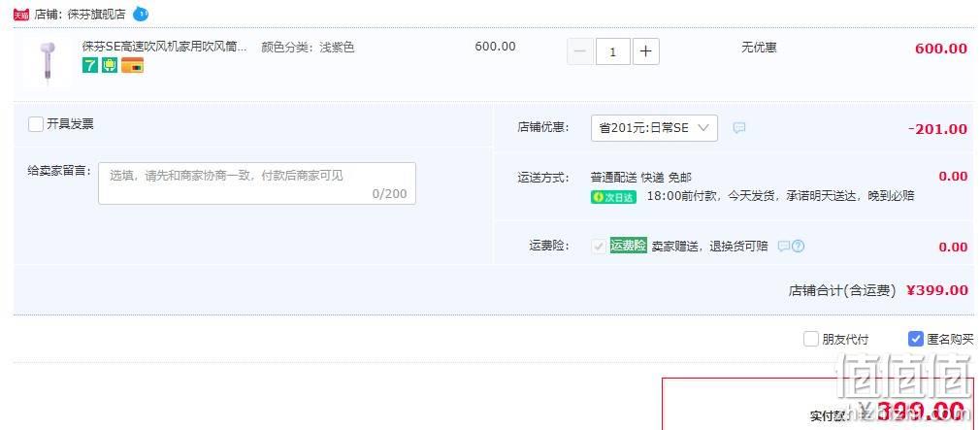Open the hair dryer product thumbnail
The height and width of the screenshot is (430, 980).
(x=48, y=61)
